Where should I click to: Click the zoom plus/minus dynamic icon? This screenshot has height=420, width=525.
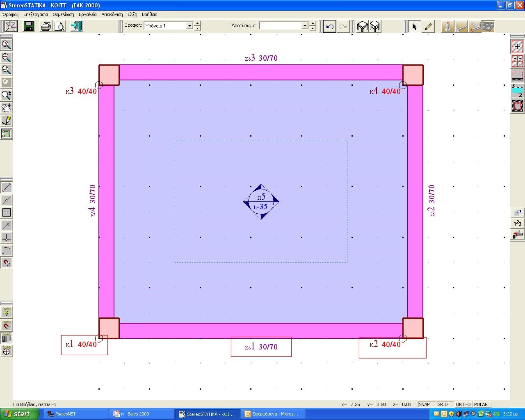coord(6,95)
